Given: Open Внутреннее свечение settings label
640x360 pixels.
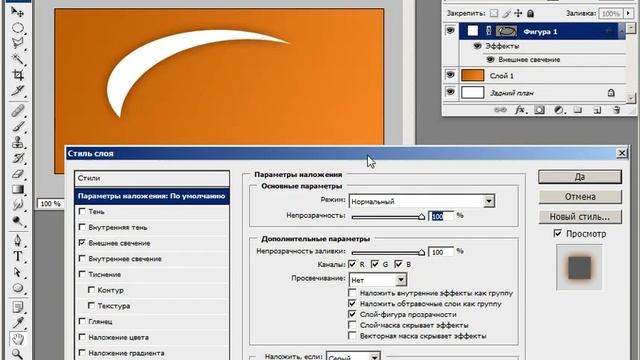Looking at the screenshot, I should click(x=125, y=259).
